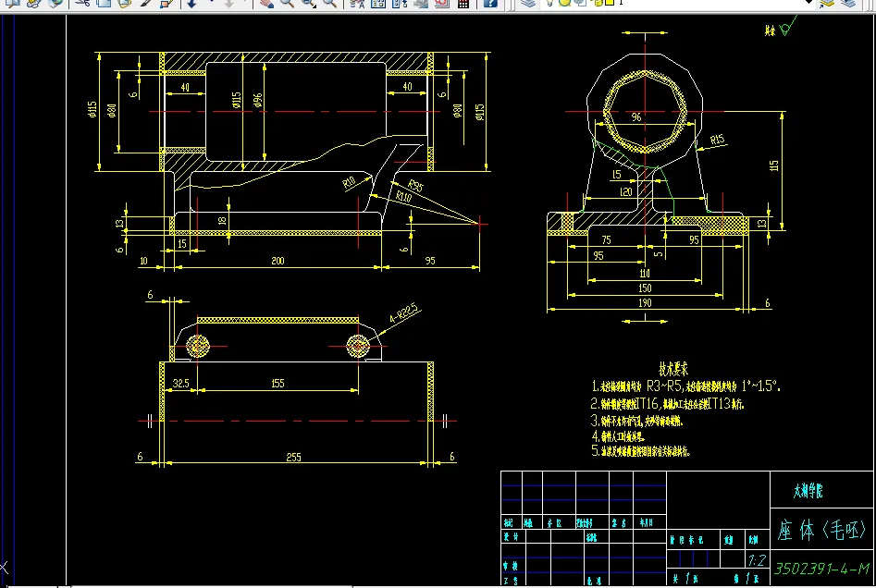Toggle layer freeze/thaw sun icon
The height and width of the screenshot is (588, 876).
click(563, 3)
